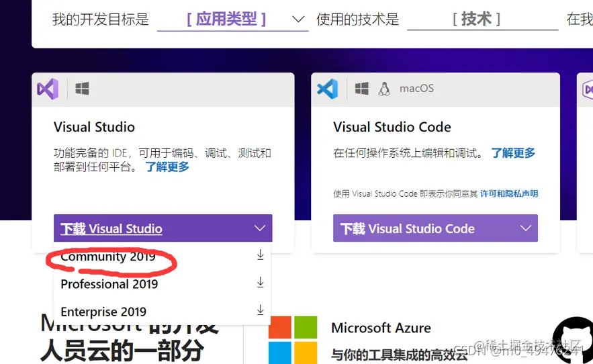Click the Microsoft four-color logo
Viewport: 593px width, 364px height.
point(293,340)
